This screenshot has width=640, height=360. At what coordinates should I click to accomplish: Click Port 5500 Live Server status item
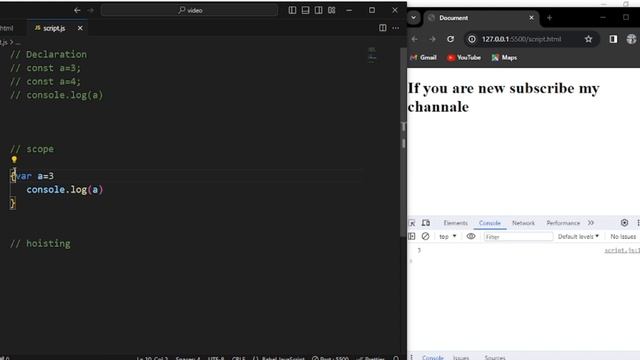pyautogui.click(x=331, y=358)
